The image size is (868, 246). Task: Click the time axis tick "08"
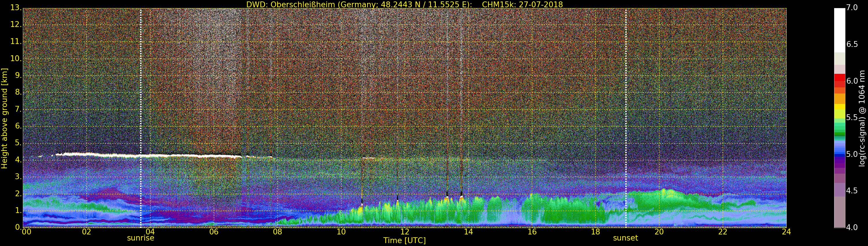(x=277, y=232)
